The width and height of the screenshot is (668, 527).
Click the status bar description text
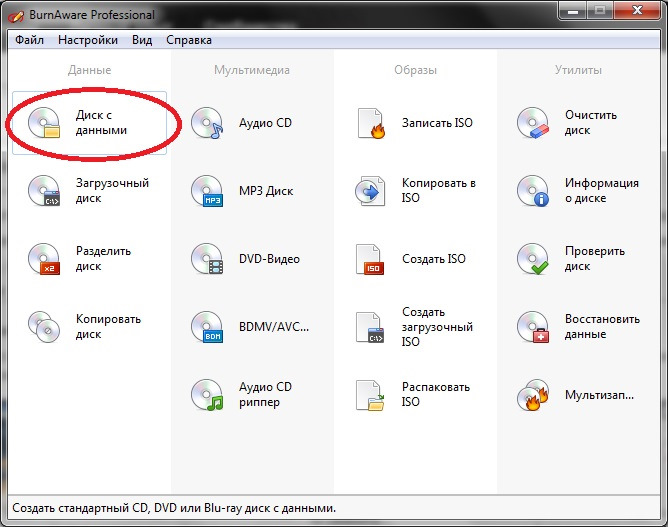[x=174, y=508]
